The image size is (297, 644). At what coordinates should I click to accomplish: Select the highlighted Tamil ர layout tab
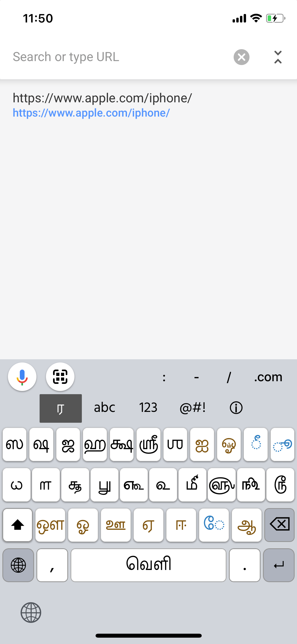click(61, 408)
